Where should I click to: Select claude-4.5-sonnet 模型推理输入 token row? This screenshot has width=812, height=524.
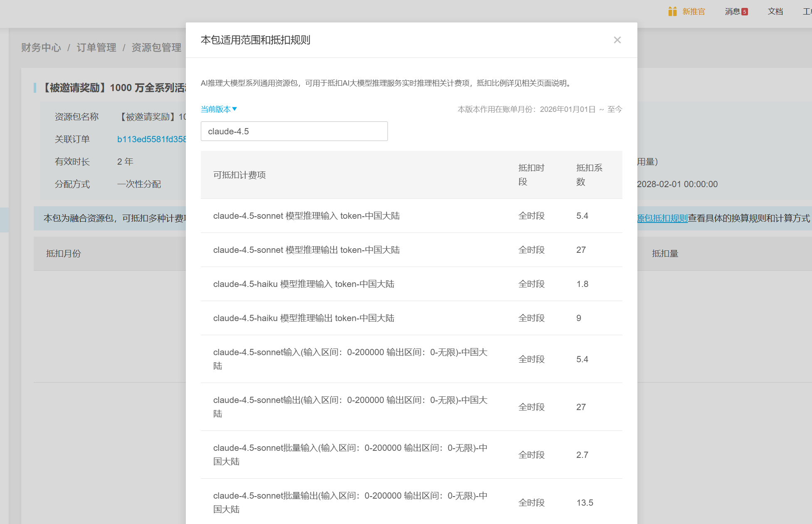(x=412, y=216)
